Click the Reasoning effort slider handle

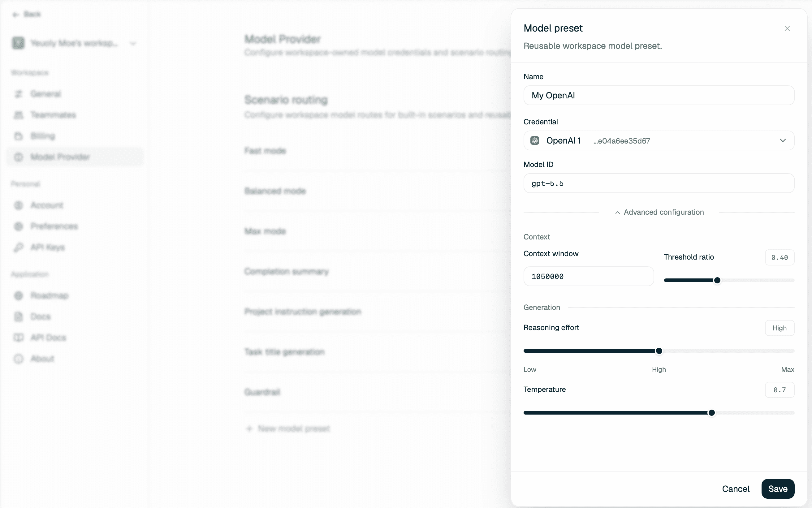659,351
